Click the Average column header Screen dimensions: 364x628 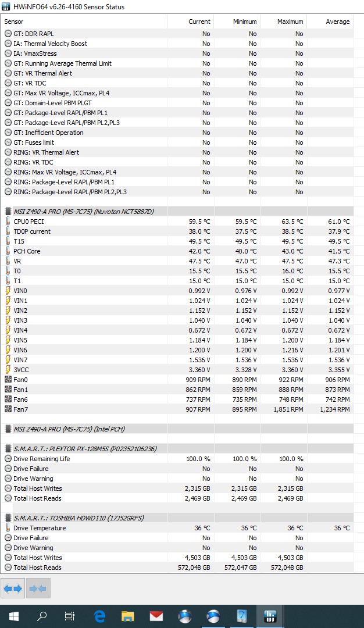click(330, 22)
